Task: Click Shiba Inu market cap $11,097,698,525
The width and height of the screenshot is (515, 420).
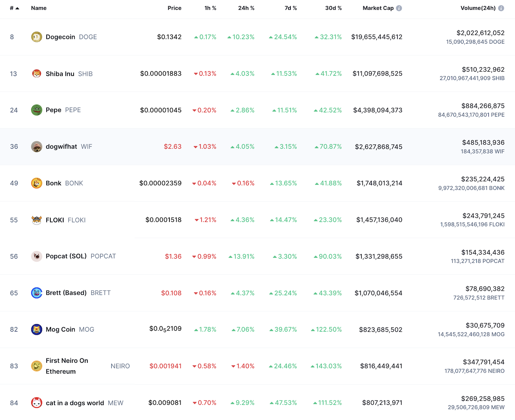Action: tap(378, 74)
